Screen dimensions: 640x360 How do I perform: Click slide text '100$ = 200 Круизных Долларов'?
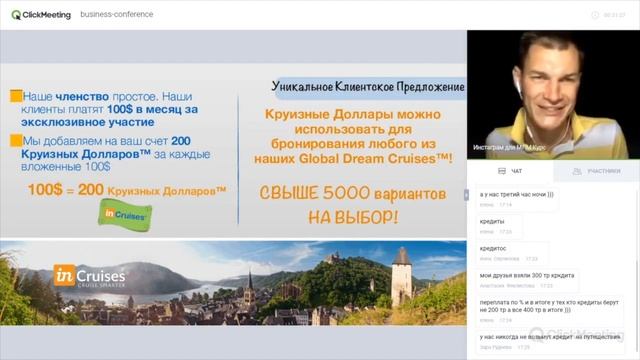[x=127, y=190]
